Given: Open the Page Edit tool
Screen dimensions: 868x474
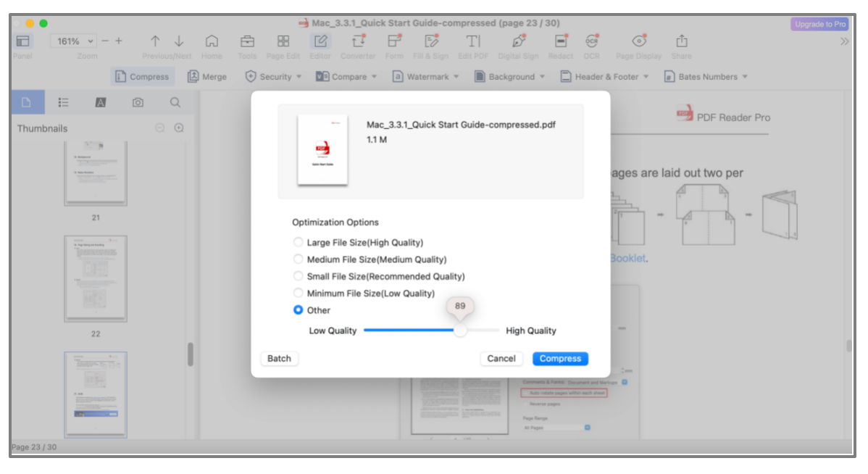Looking at the screenshot, I should click(283, 41).
